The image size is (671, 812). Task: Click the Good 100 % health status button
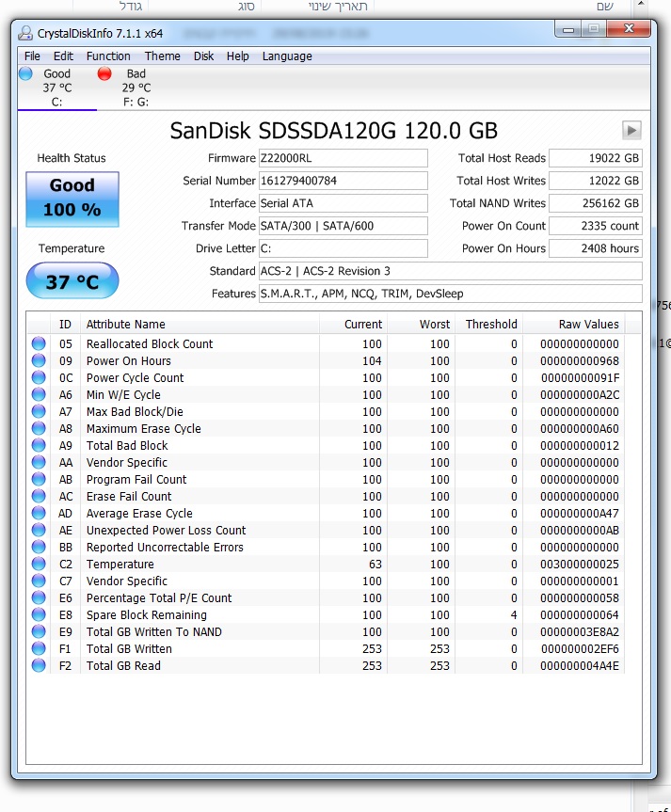[x=72, y=199]
